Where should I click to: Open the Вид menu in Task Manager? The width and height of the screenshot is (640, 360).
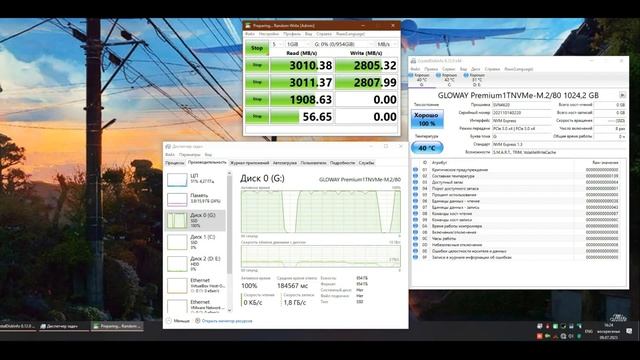click(x=208, y=155)
